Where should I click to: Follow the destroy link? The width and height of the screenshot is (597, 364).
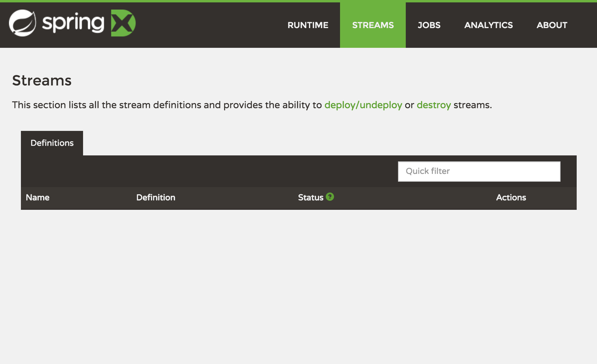click(x=434, y=105)
